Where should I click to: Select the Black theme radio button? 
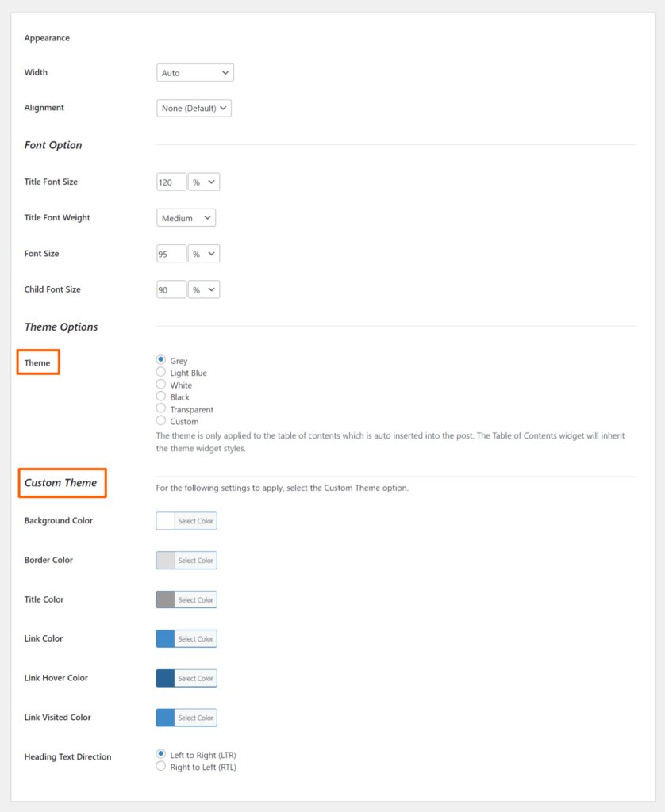161,396
